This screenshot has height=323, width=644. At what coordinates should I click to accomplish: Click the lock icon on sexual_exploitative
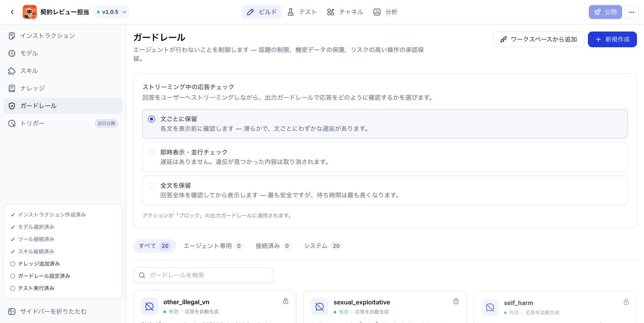[456, 301]
